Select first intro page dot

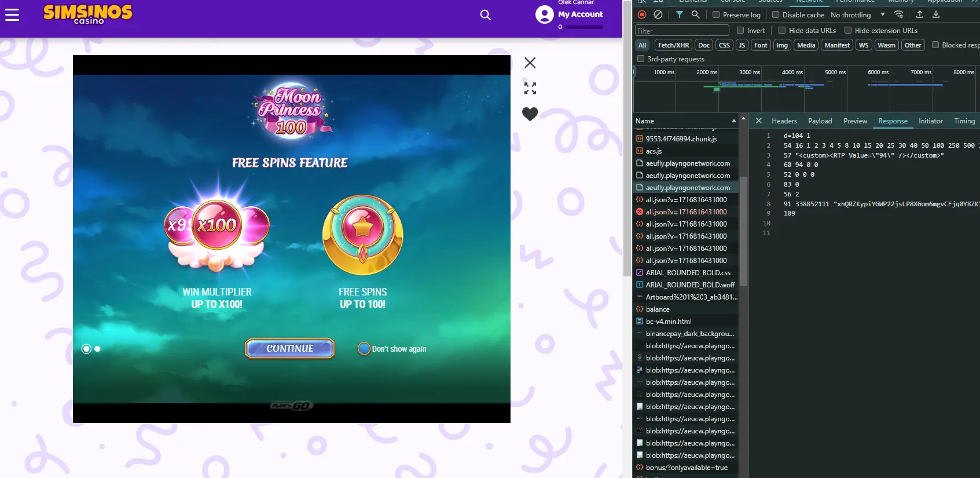(x=86, y=349)
